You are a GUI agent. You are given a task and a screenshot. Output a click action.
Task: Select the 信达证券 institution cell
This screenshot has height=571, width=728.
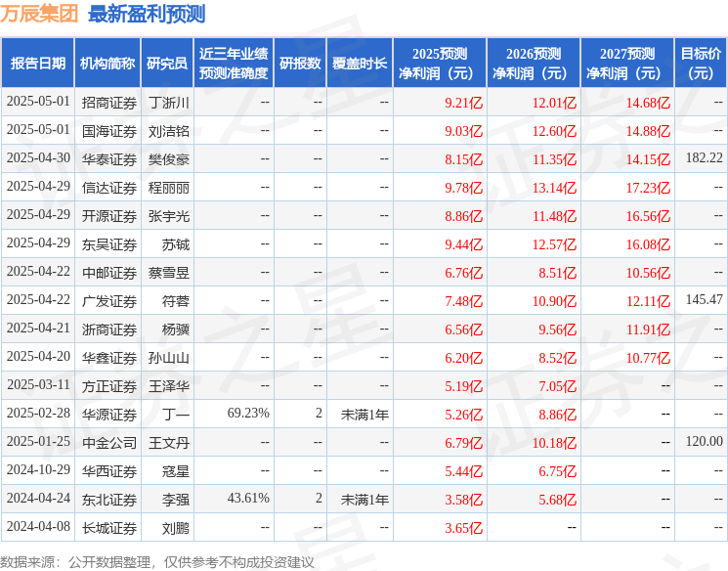[x=109, y=188]
